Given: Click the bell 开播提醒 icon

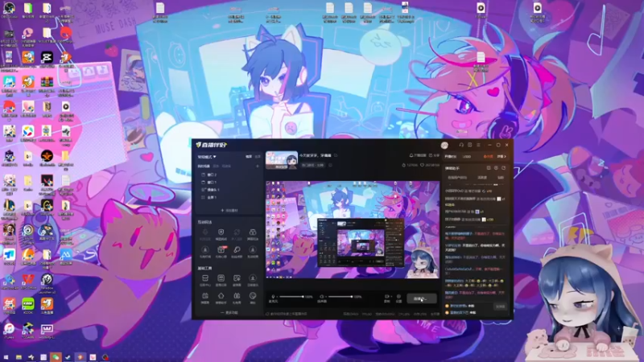Looking at the screenshot, I should pyautogui.click(x=411, y=155).
